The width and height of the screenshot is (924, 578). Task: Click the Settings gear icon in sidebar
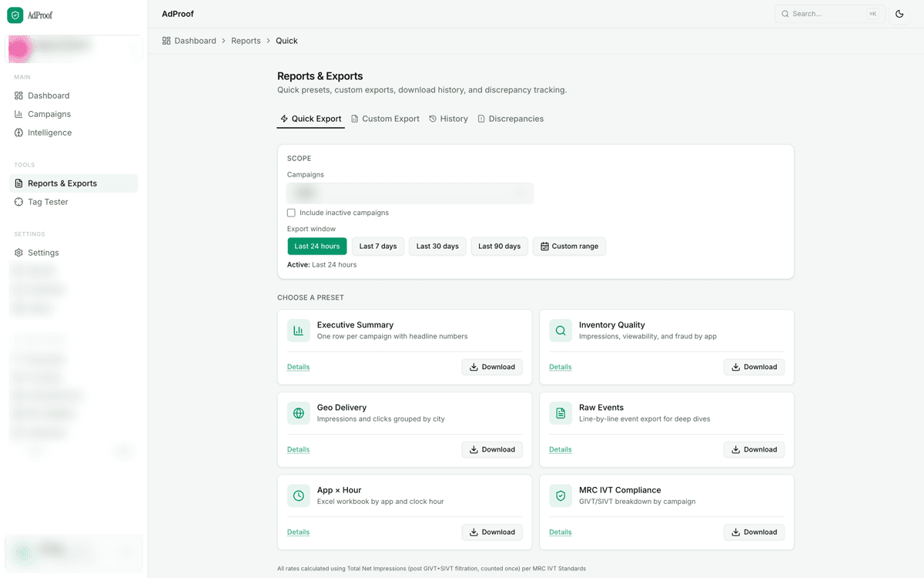click(18, 253)
